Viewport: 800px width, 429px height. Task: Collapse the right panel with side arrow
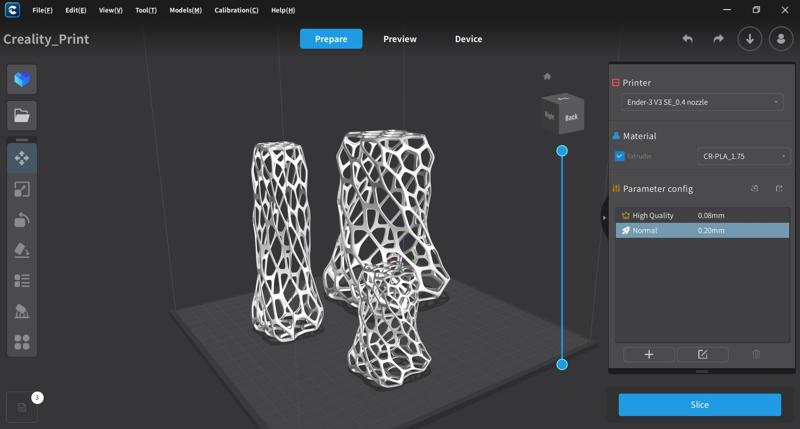point(604,218)
